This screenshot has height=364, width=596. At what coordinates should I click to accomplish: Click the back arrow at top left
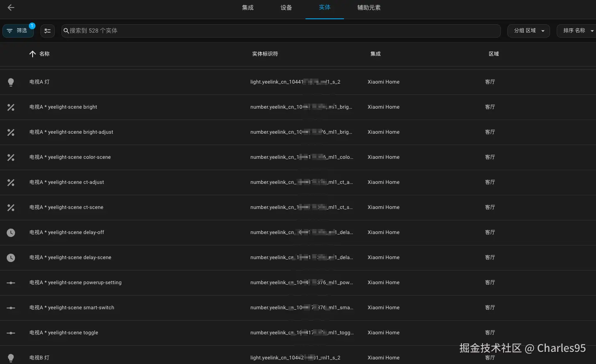tap(10, 7)
